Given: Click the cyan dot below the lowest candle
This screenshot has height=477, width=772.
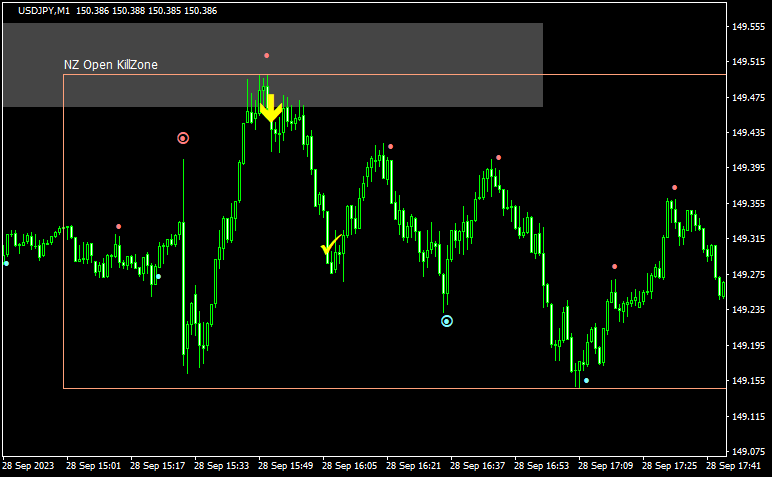Looking at the screenshot, I should point(586,380).
